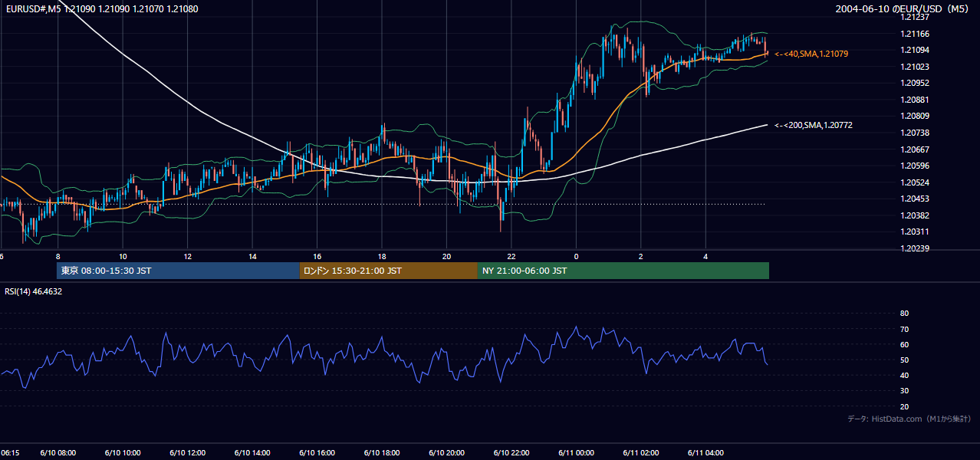This screenshot has height=460, width=980.
Task: Click the 6/11 00:00 bottom time label
Action: (x=576, y=453)
